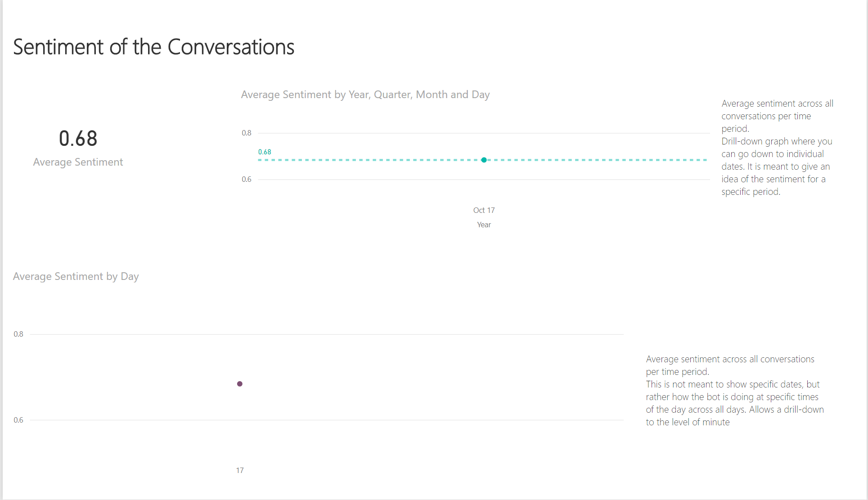Click the purple data point for day 17
This screenshot has width=868, height=500.
point(240,384)
